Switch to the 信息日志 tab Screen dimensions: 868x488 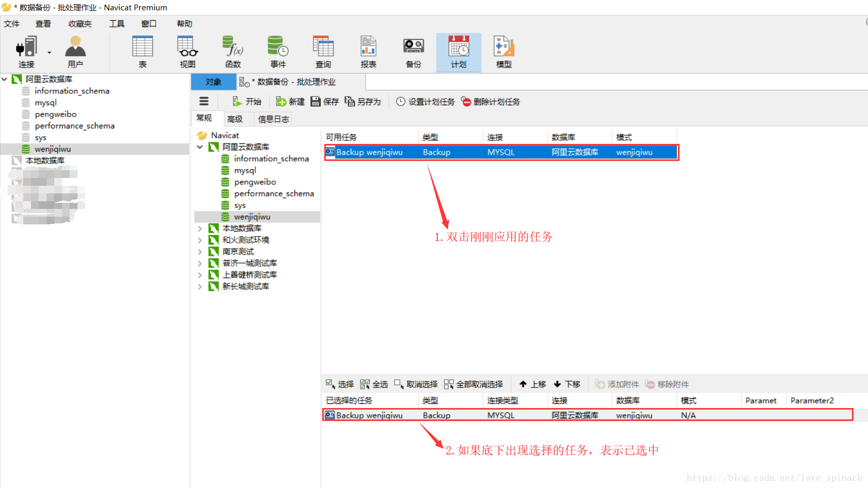pyautogui.click(x=273, y=119)
